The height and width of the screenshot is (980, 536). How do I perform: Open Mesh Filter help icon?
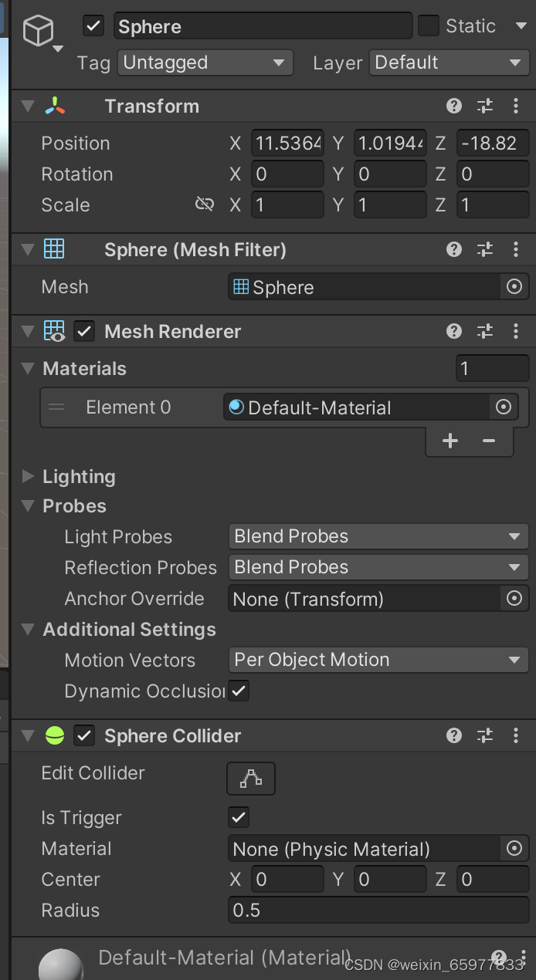tap(454, 249)
